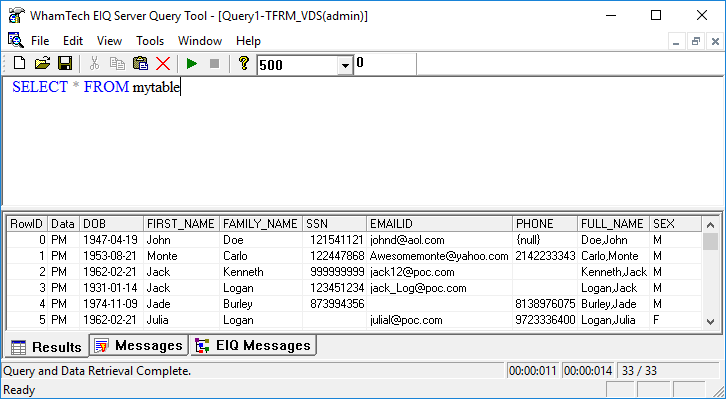This screenshot has width=726, height=399.
Task: Run the query with green play button
Action: (x=192, y=63)
